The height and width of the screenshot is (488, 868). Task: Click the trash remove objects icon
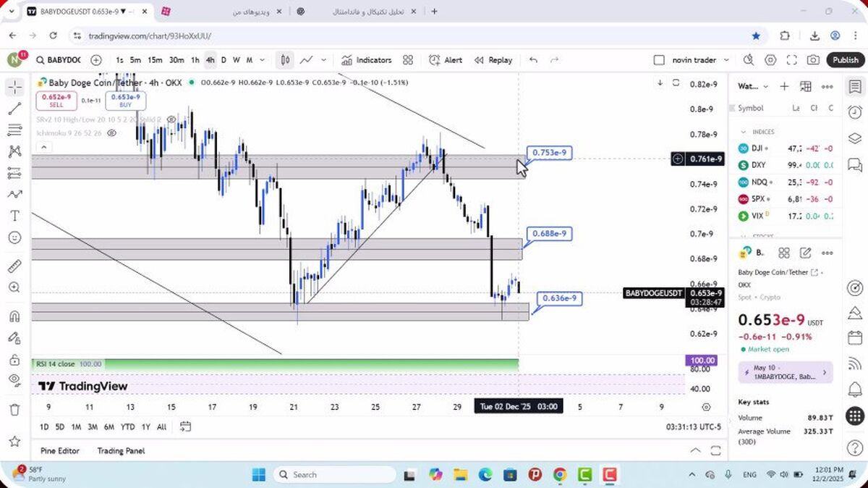pyautogui.click(x=14, y=409)
